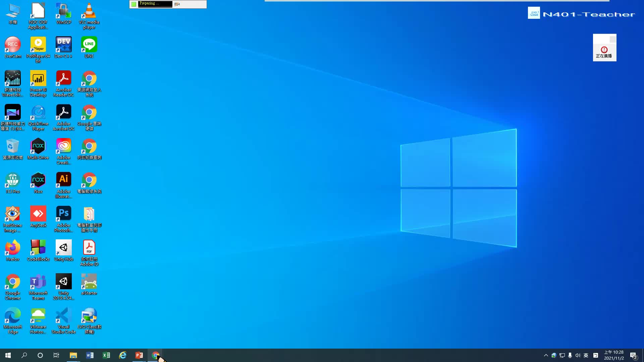644x362 pixels.
Task: Show hidden tray icons chevron
Action: click(546, 355)
